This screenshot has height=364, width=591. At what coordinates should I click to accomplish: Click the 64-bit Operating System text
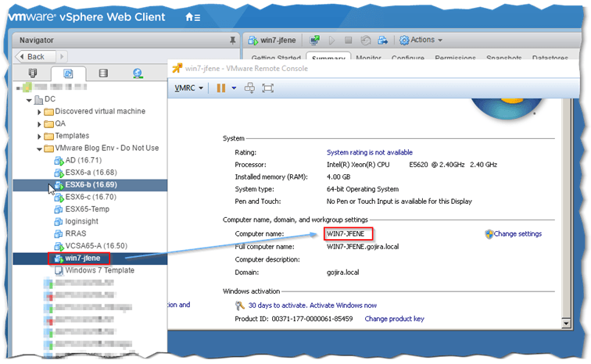pos(362,189)
